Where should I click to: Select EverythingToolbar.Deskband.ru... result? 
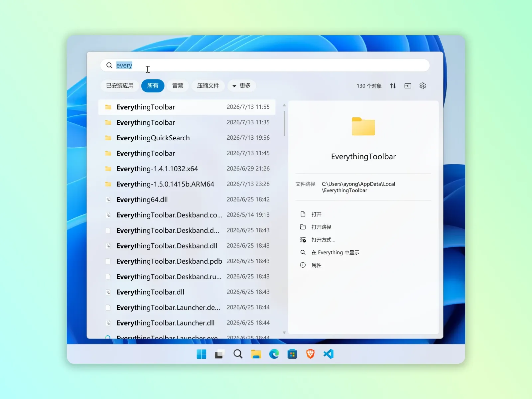[187, 277]
